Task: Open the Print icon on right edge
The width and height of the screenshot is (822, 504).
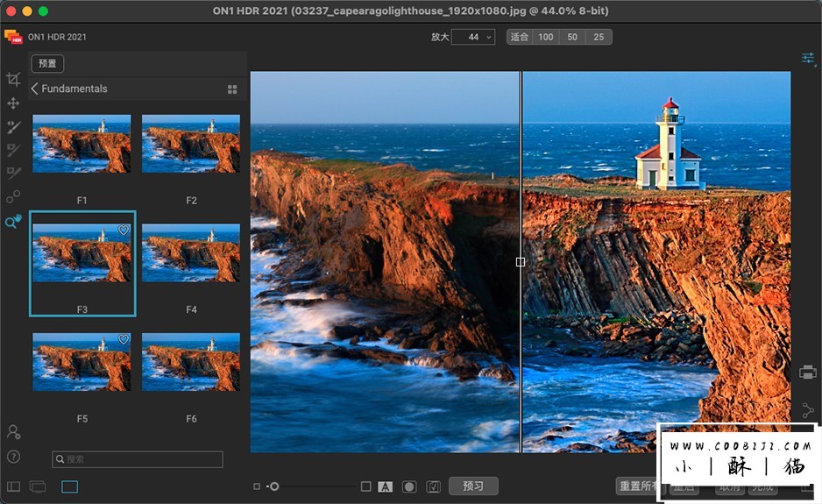Action: [807, 373]
